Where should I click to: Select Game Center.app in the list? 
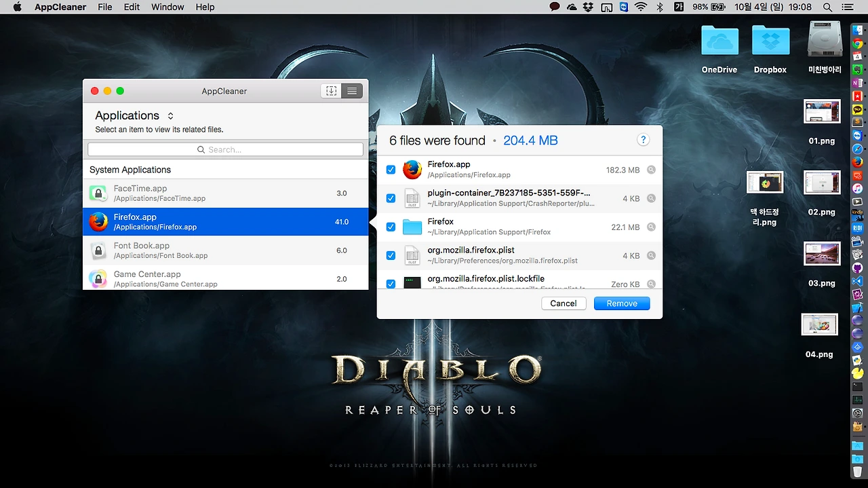225,278
